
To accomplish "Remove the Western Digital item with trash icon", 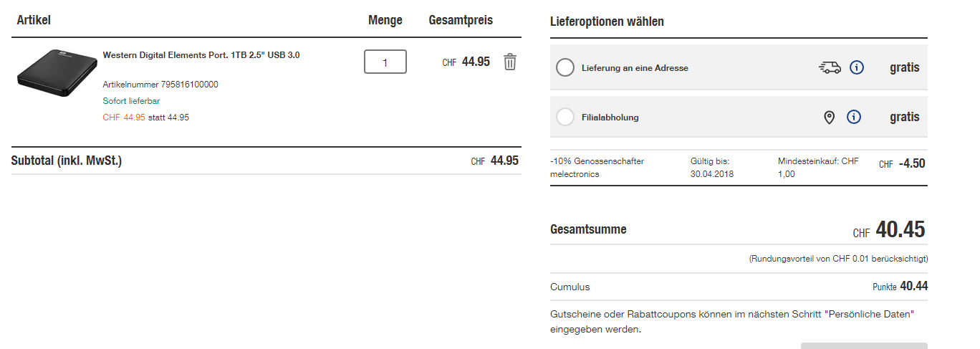I will pyautogui.click(x=509, y=62).
